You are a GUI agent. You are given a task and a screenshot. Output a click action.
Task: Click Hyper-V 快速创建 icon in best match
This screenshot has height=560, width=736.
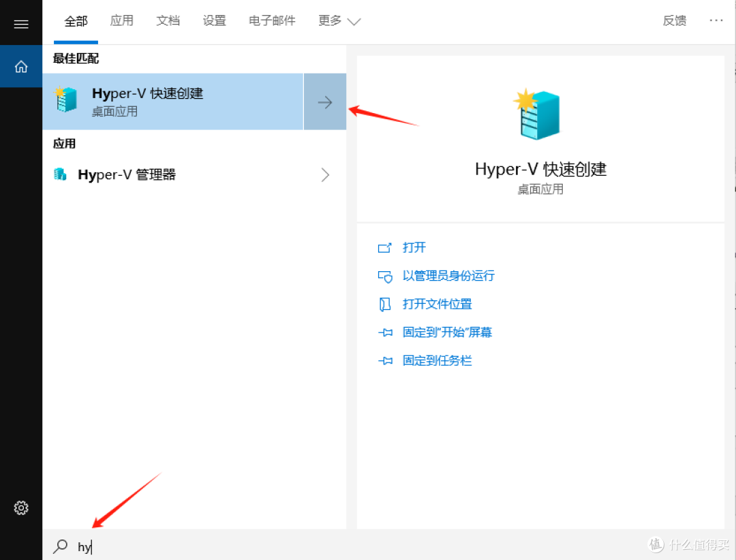pyautogui.click(x=65, y=99)
